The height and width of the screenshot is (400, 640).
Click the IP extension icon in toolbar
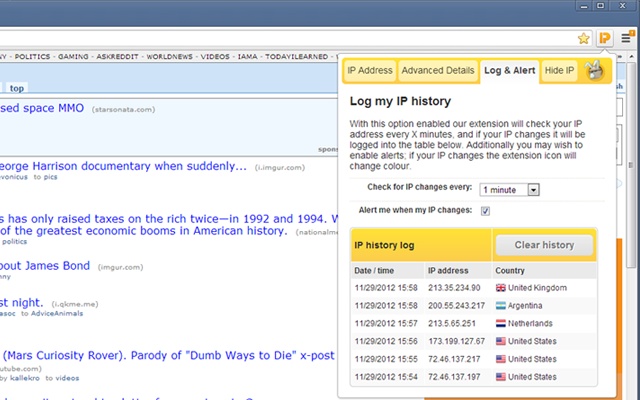[x=605, y=38]
